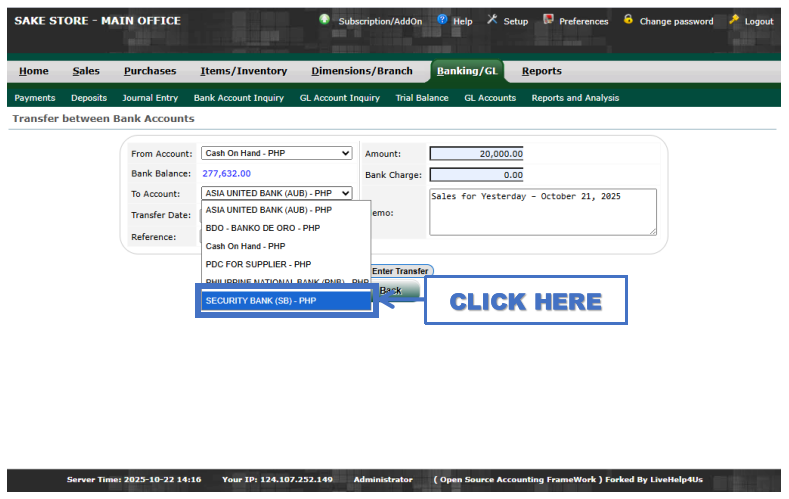Click into the Amount field
This screenshot has height=499, width=789.
476,154
